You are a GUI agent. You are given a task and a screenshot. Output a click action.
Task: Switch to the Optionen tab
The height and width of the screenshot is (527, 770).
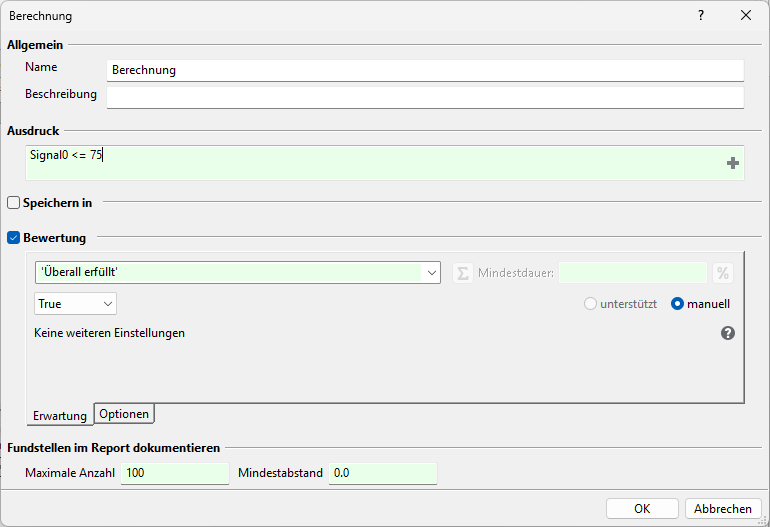pyautogui.click(x=124, y=414)
